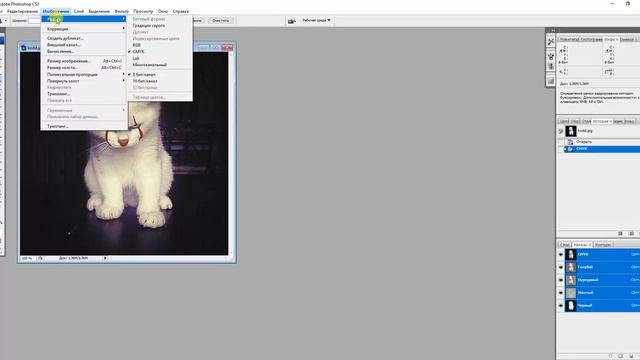640x360 pixels.
Task: Click the Желтый channel thumbnail
Action: coord(571,293)
